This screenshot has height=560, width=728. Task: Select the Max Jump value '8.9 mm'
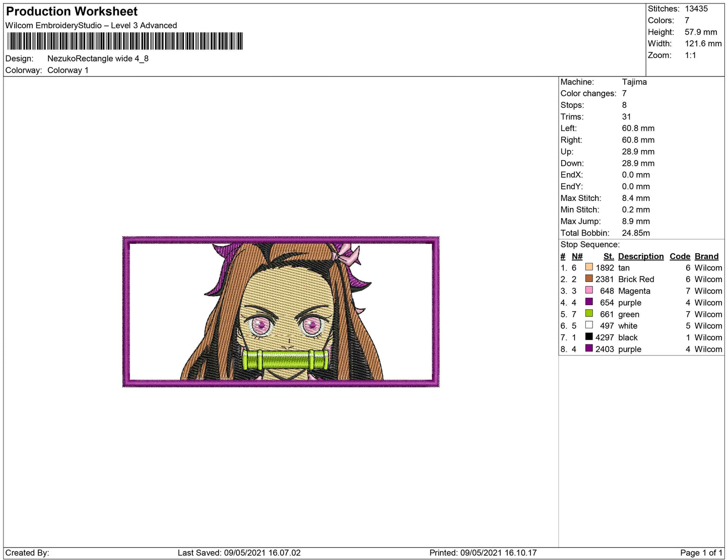click(x=636, y=221)
